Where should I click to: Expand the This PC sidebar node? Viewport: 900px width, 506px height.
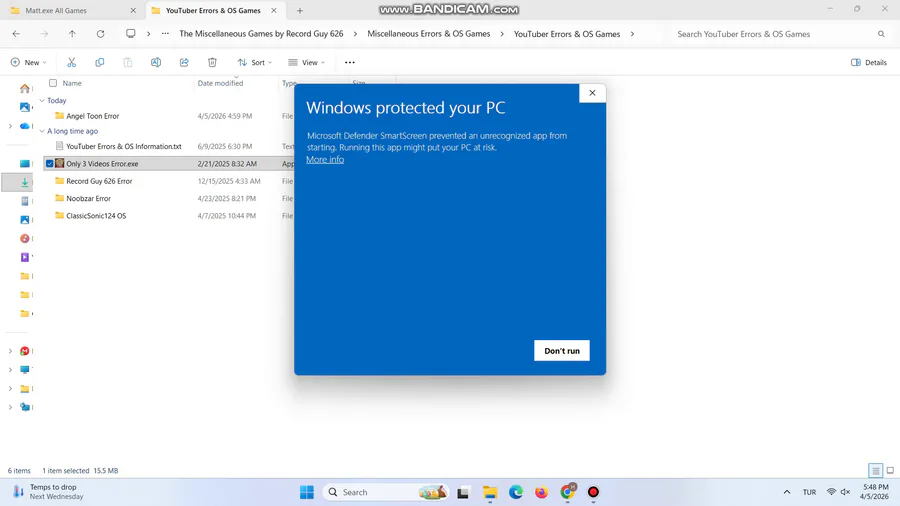tap(10, 369)
